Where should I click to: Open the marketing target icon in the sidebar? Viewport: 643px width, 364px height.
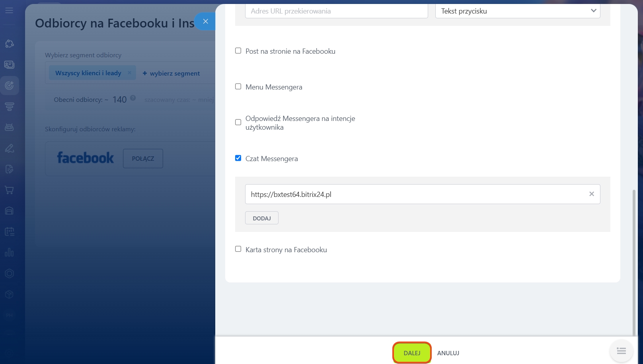(x=9, y=86)
